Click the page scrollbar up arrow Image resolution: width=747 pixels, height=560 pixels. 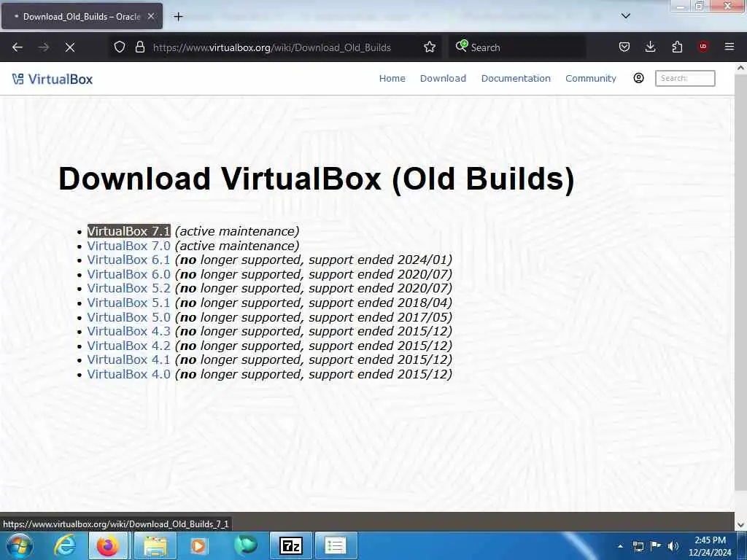(x=740, y=68)
